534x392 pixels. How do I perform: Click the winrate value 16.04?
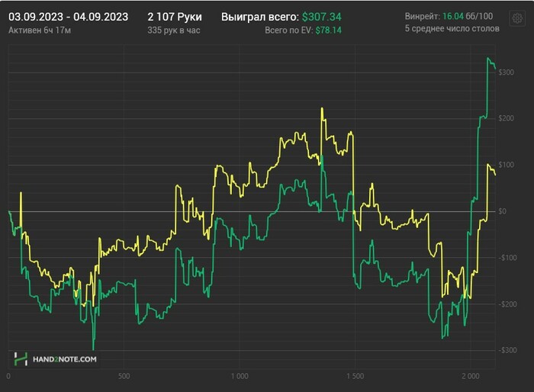point(453,16)
